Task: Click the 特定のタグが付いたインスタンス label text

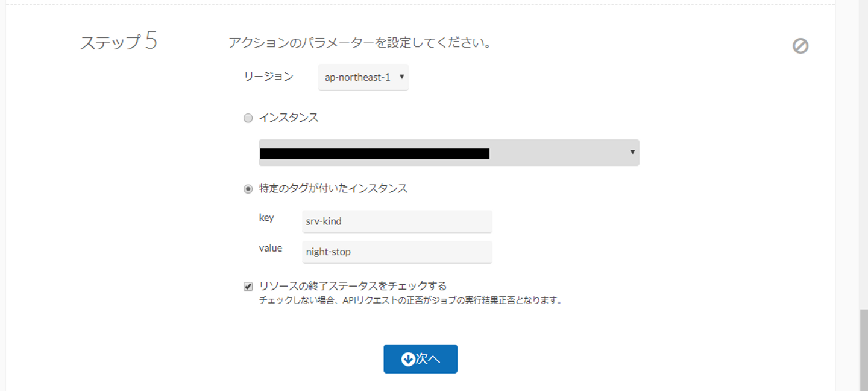Action: pos(333,189)
